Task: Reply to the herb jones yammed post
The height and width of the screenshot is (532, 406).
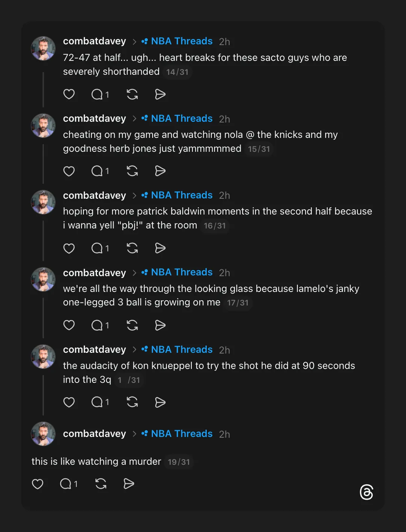Action: (x=97, y=171)
